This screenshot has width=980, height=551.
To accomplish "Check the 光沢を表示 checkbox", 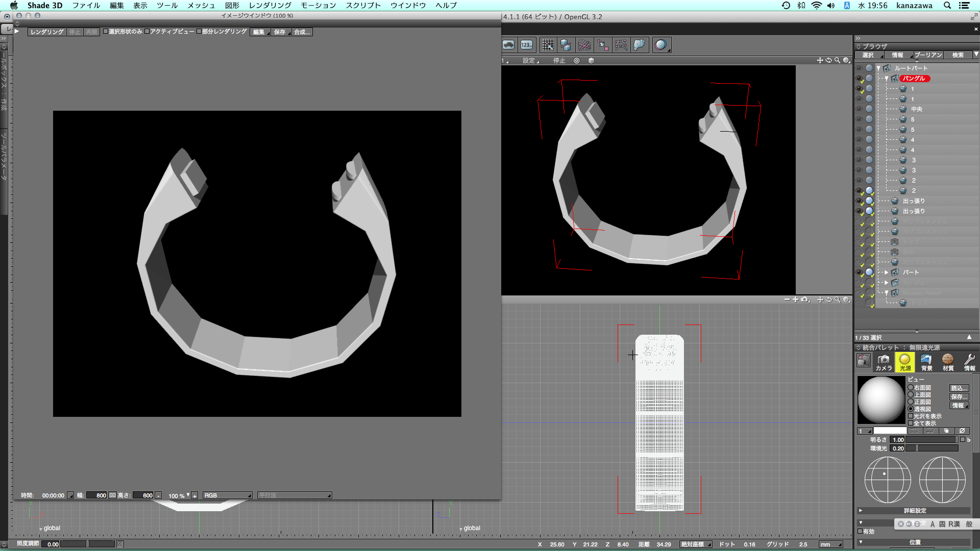I will pyautogui.click(x=911, y=416).
